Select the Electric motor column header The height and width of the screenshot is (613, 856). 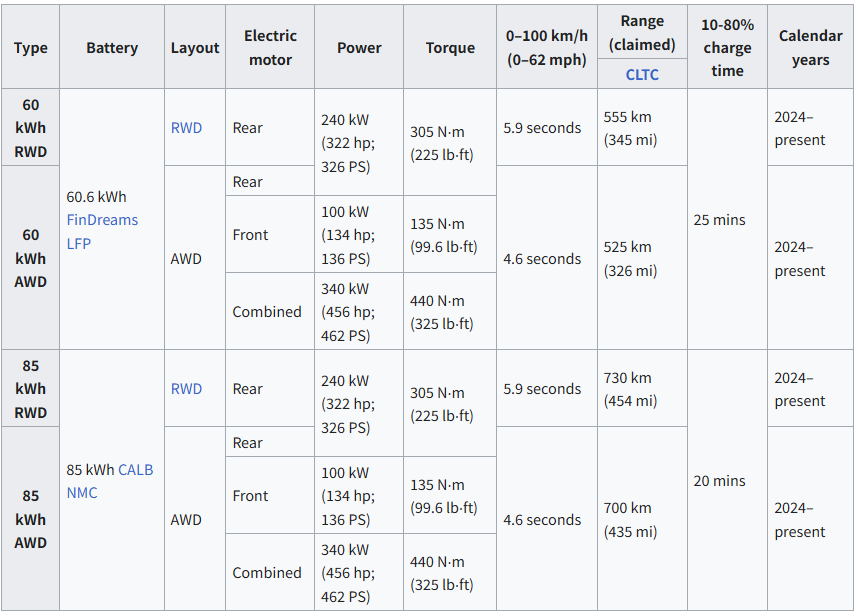(270, 48)
